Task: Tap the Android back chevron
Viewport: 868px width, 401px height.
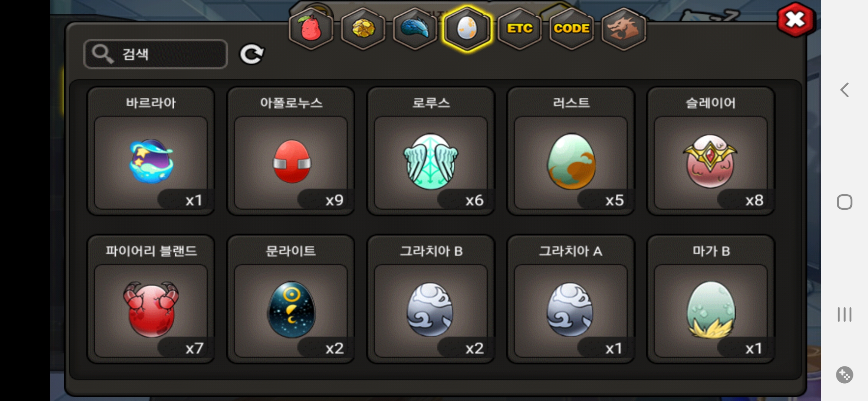Action: point(845,90)
